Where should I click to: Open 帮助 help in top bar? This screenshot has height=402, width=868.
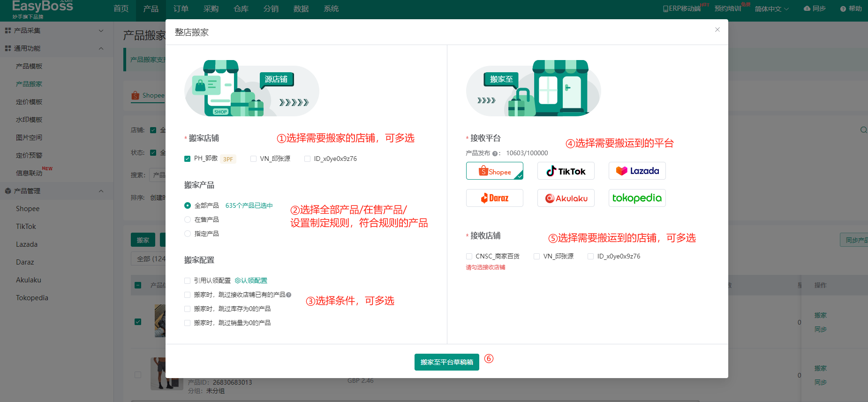coord(851,8)
